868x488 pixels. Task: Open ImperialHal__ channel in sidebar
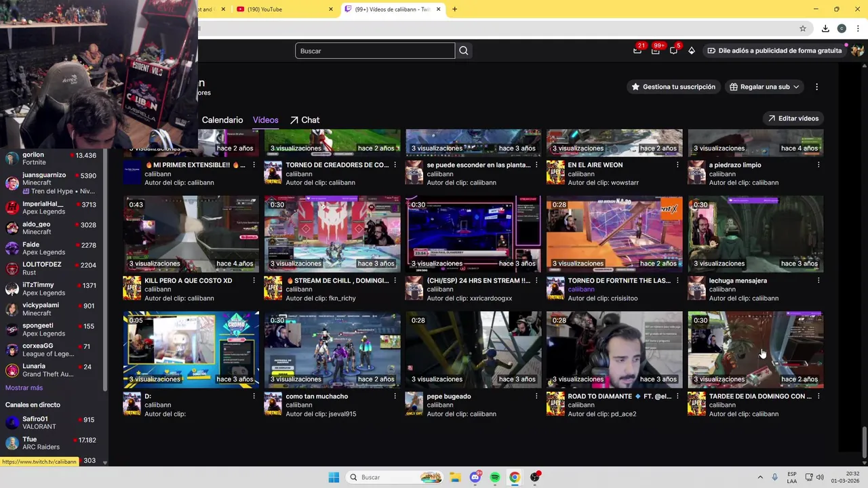(x=51, y=207)
